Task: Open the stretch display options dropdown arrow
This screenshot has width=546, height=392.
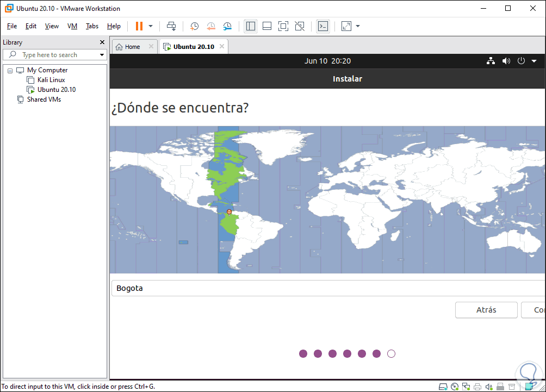Action: [358, 26]
